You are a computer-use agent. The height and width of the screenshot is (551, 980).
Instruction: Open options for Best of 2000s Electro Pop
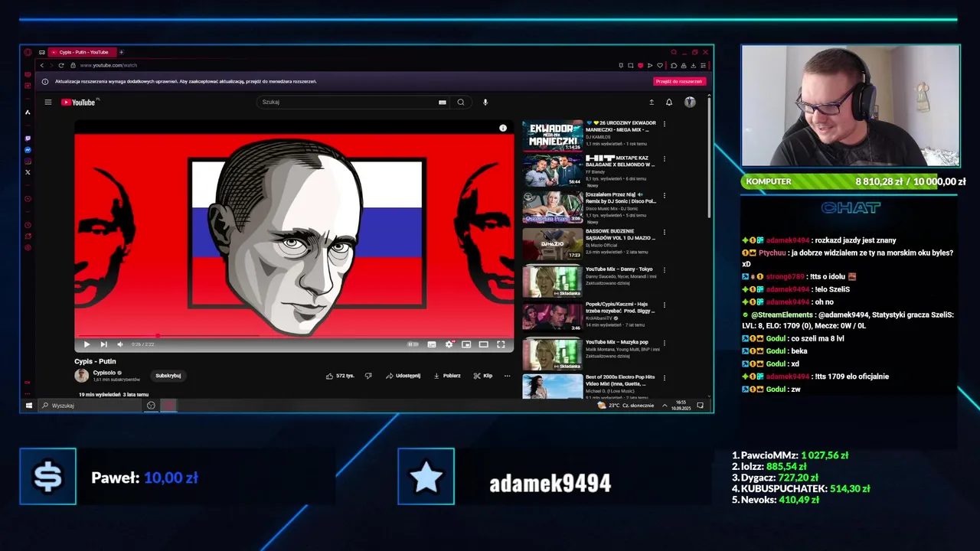click(x=664, y=378)
